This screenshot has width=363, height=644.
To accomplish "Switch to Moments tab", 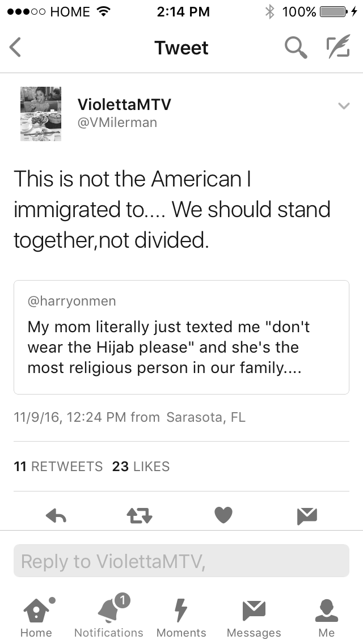I will [181, 617].
